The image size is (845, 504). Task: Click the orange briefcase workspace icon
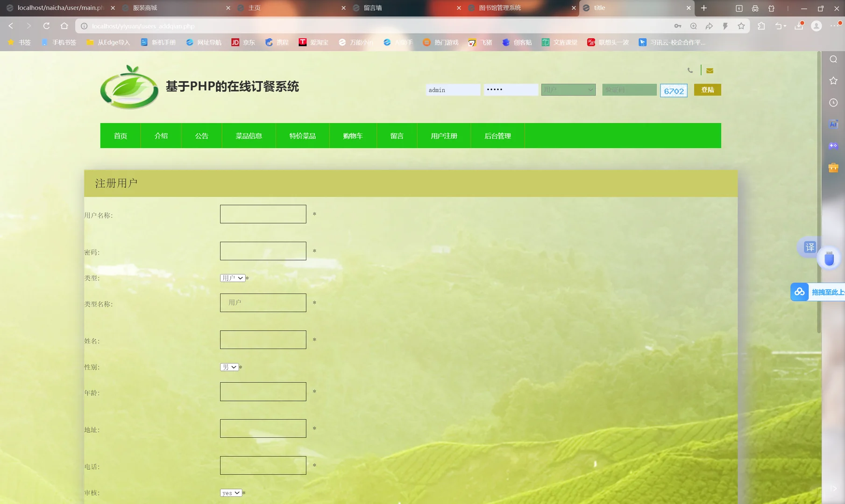(x=833, y=167)
